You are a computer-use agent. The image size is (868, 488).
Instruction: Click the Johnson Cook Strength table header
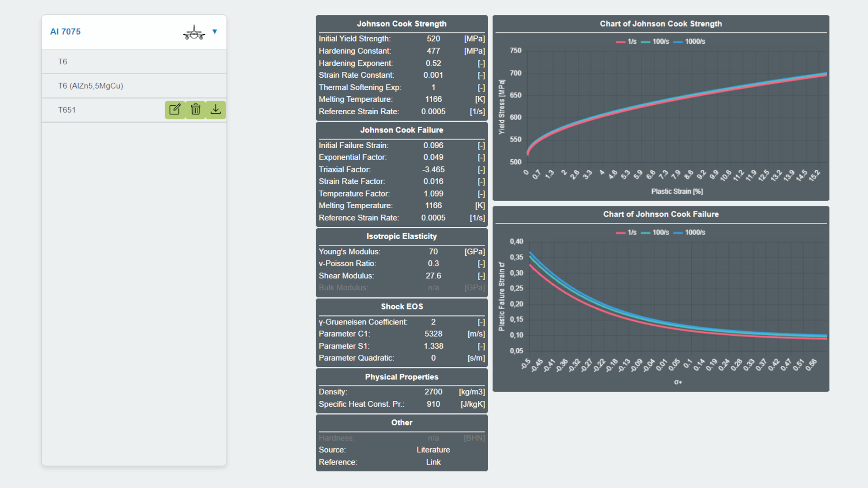click(401, 23)
